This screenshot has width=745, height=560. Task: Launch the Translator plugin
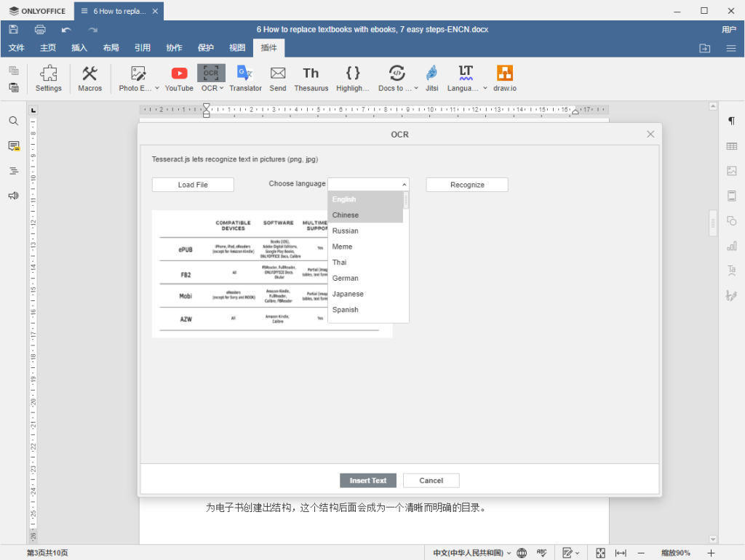coord(245,78)
